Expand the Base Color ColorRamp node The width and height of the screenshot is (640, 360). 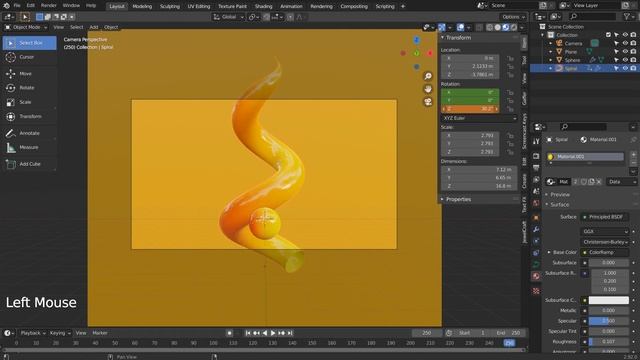tap(549, 252)
